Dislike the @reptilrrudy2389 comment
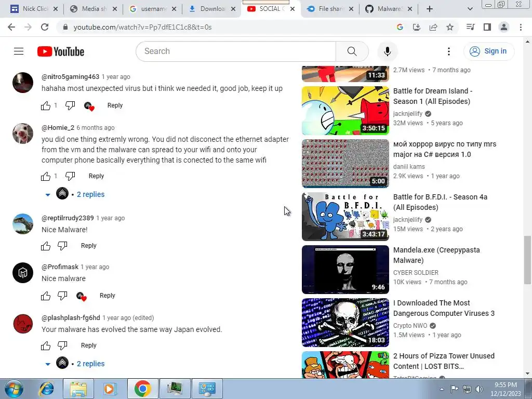Screen dimensions: 532x399 tap(62, 246)
